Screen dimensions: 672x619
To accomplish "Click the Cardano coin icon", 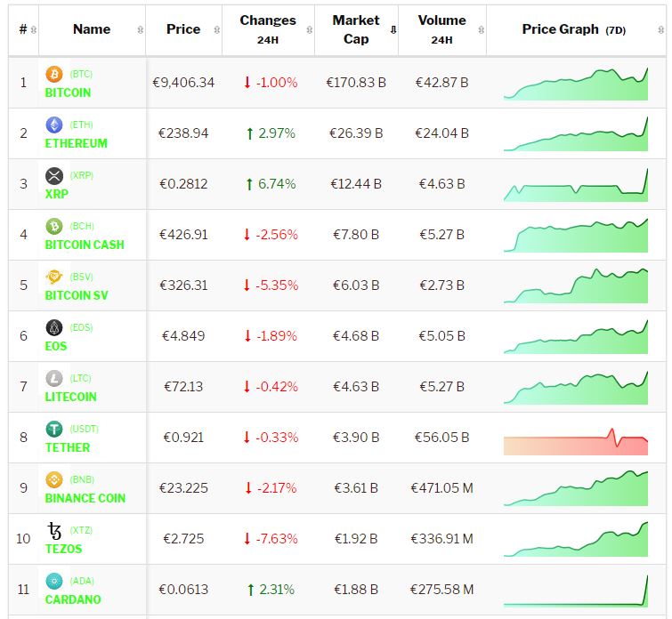I will pos(54,582).
